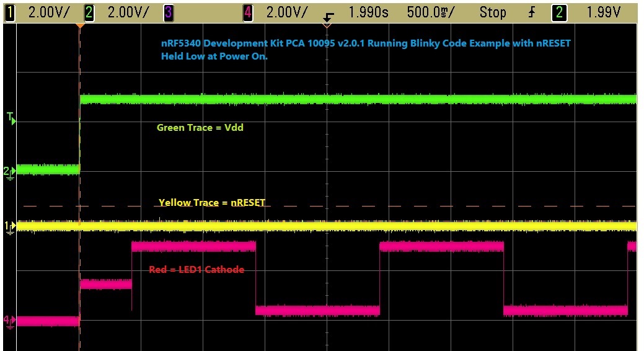This screenshot has height=351, width=644.
Task: Click channel 1 ground level marker
Action: pos(9,228)
